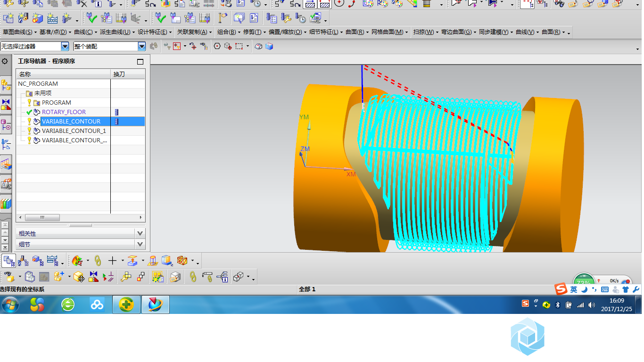Select 未用项 unused items node
The image size is (644, 362).
tap(42, 93)
